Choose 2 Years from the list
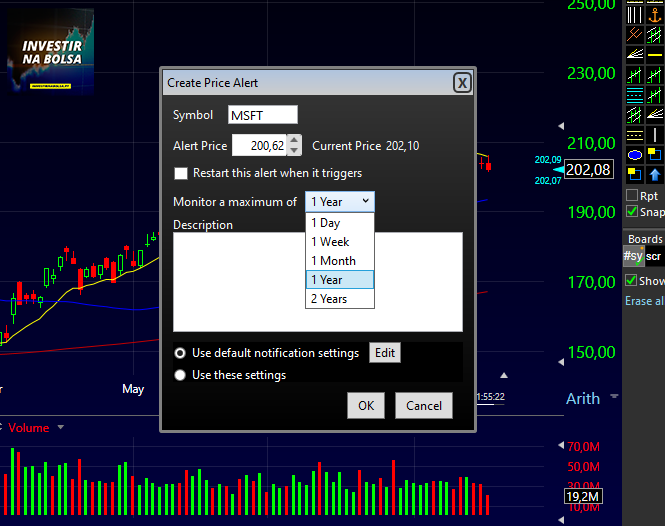The width and height of the screenshot is (665, 526). coord(340,299)
